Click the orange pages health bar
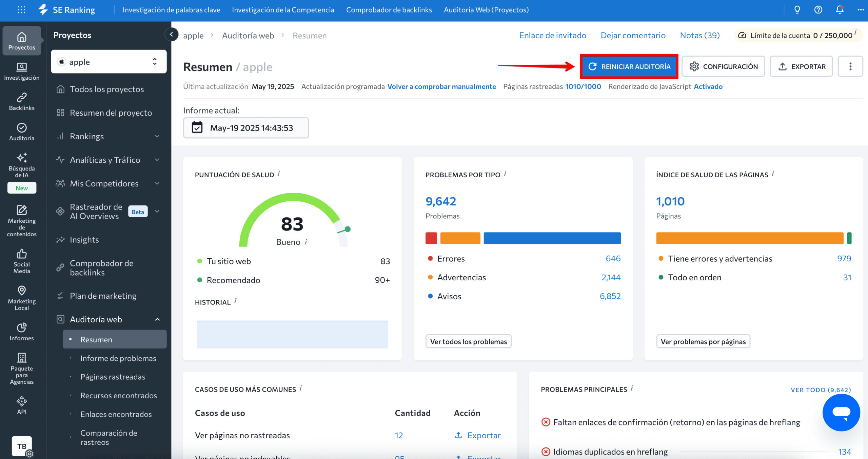Viewport: 868px width, 459px height. (x=750, y=238)
